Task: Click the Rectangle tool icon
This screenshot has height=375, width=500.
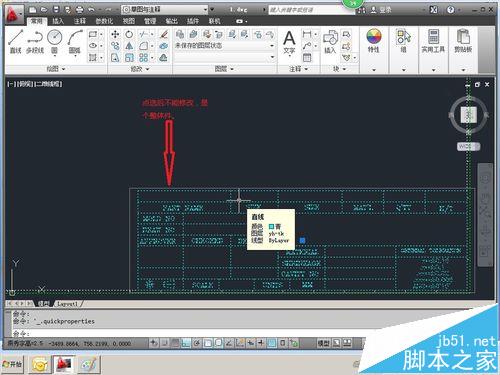Action: tap(93, 34)
